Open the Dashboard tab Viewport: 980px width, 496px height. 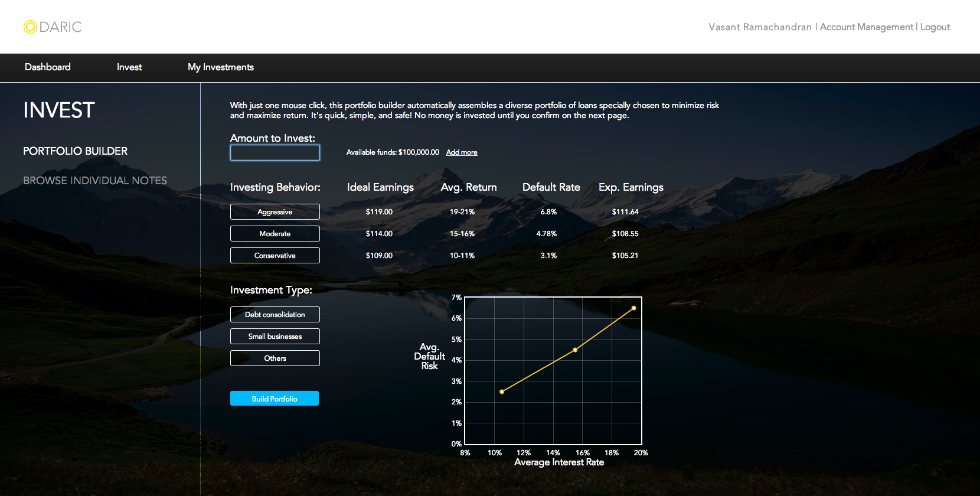[x=48, y=67]
